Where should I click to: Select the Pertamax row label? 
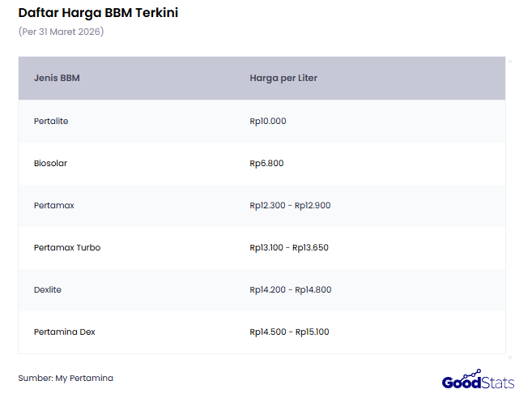pyautogui.click(x=53, y=205)
